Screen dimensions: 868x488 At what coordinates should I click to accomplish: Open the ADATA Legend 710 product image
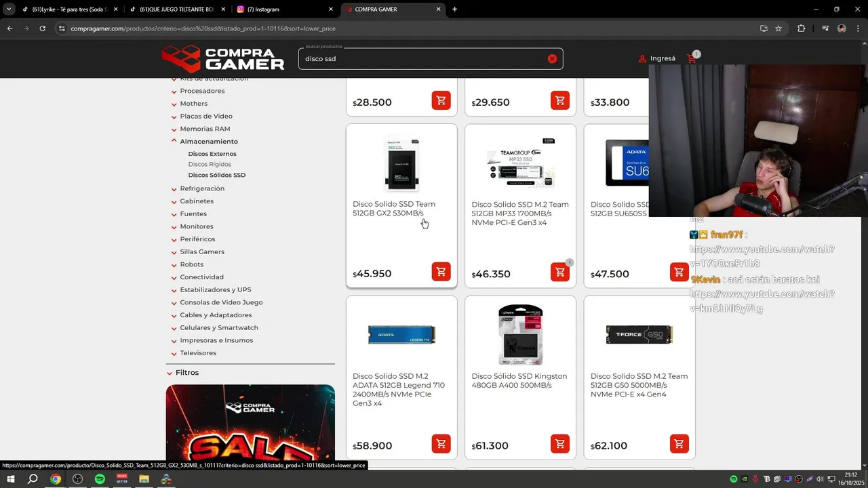click(401, 335)
